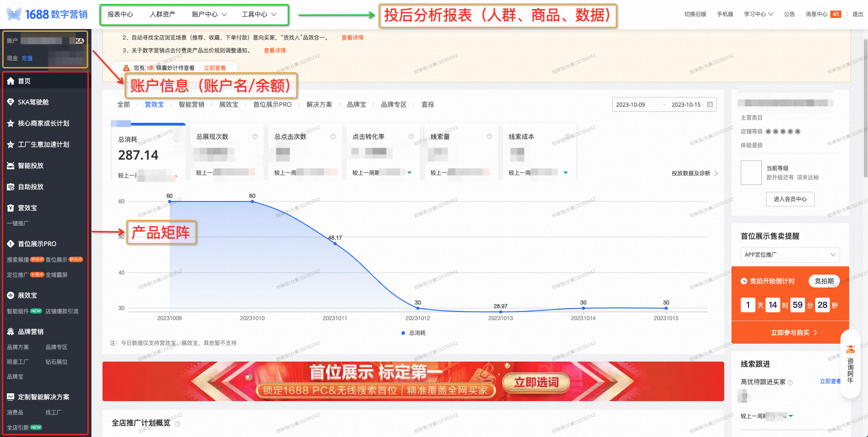Viewport: 868px width, 437px height.
Task: Open 店铺爆款引流 in sidebar
Action: [62, 311]
